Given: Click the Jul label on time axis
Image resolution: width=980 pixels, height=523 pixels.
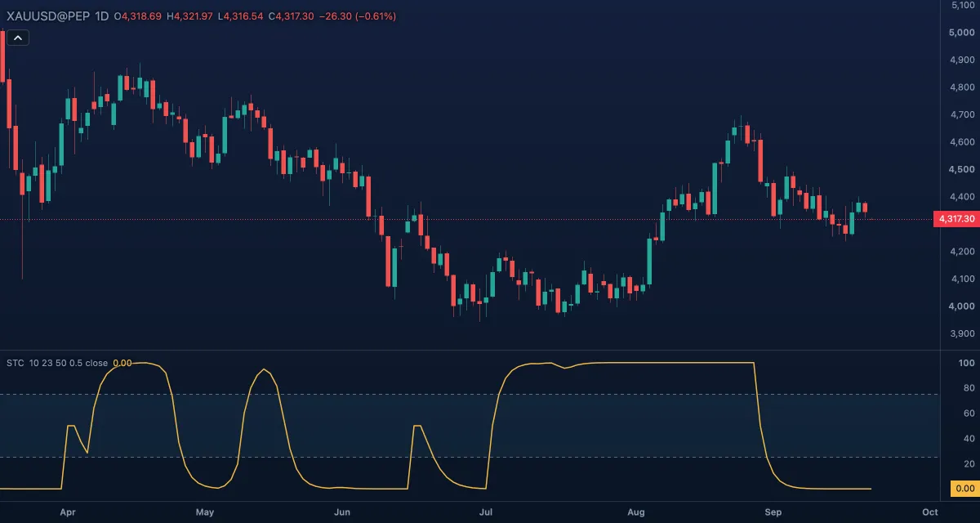Looking at the screenshot, I should tap(486, 512).
